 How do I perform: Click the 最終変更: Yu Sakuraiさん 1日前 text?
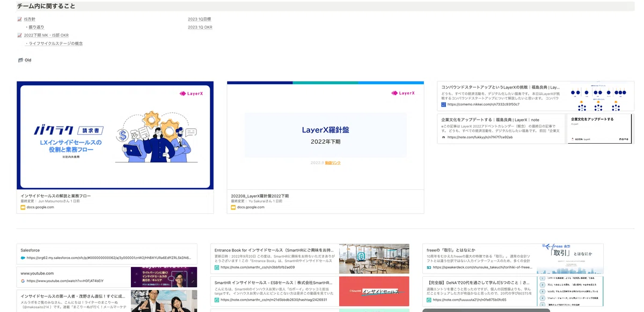tap(257, 201)
